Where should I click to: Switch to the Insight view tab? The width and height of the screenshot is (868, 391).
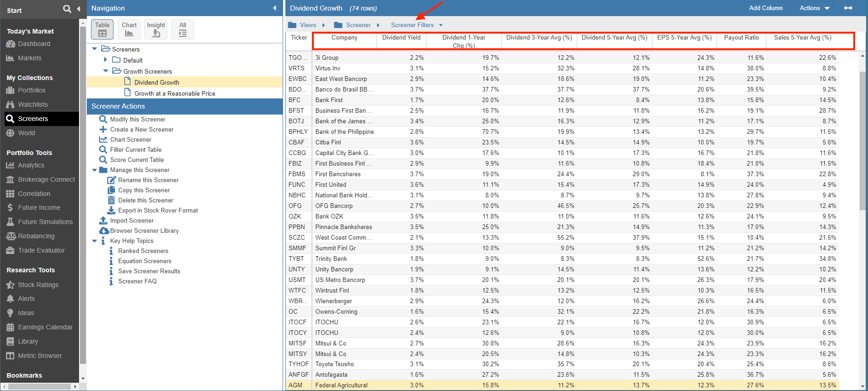pyautogui.click(x=156, y=29)
